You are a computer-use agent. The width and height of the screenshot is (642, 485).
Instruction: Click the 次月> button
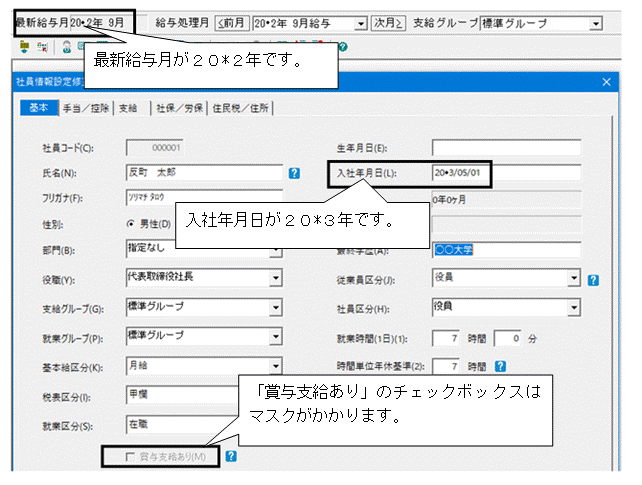(x=388, y=23)
